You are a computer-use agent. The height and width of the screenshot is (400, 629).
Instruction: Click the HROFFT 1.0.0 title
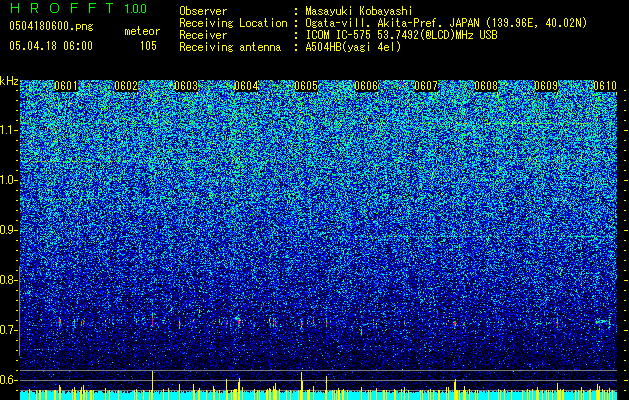[x=78, y=8]
